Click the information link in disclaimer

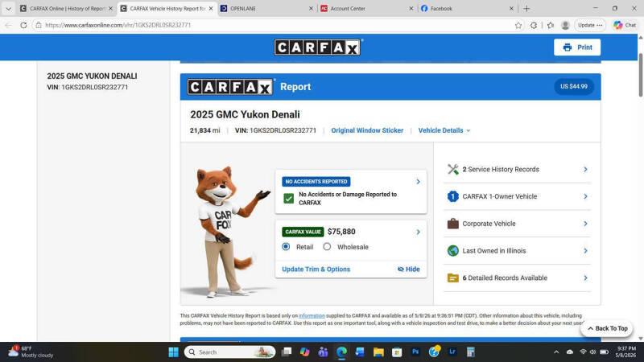312,315
